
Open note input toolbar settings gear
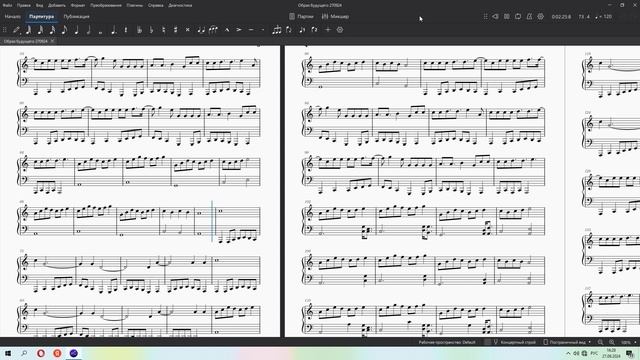tap(340, 29)
